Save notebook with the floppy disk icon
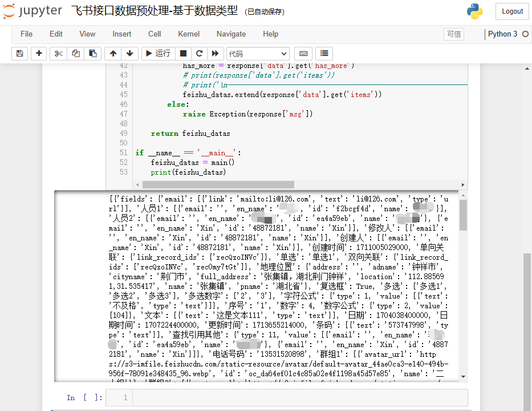Screen dimensions: 532x411 coord(20,53)
